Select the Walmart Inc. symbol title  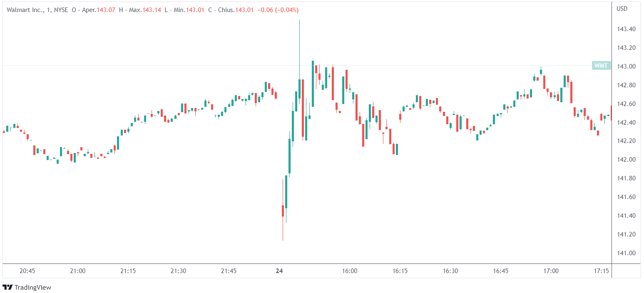pyautogui.click(x=25, y=10)
